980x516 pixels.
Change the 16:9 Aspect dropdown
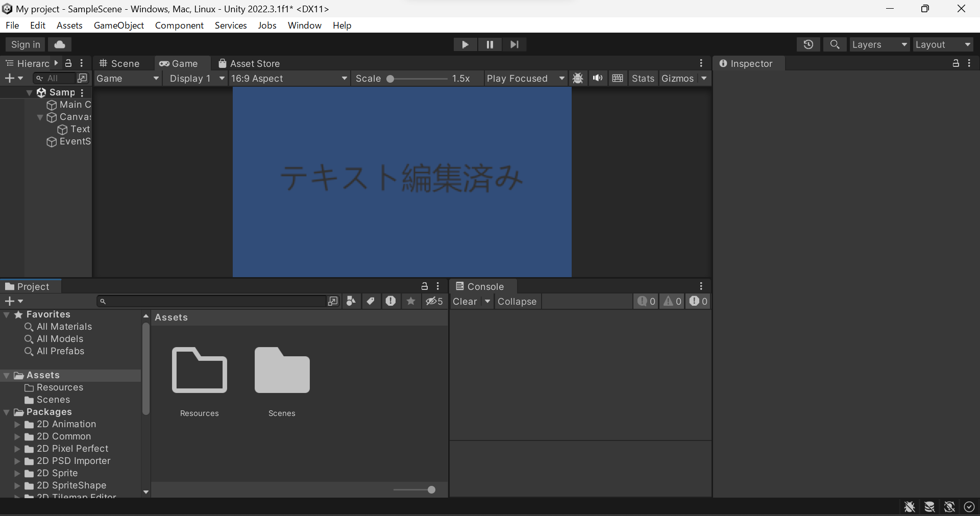[289, 78]
